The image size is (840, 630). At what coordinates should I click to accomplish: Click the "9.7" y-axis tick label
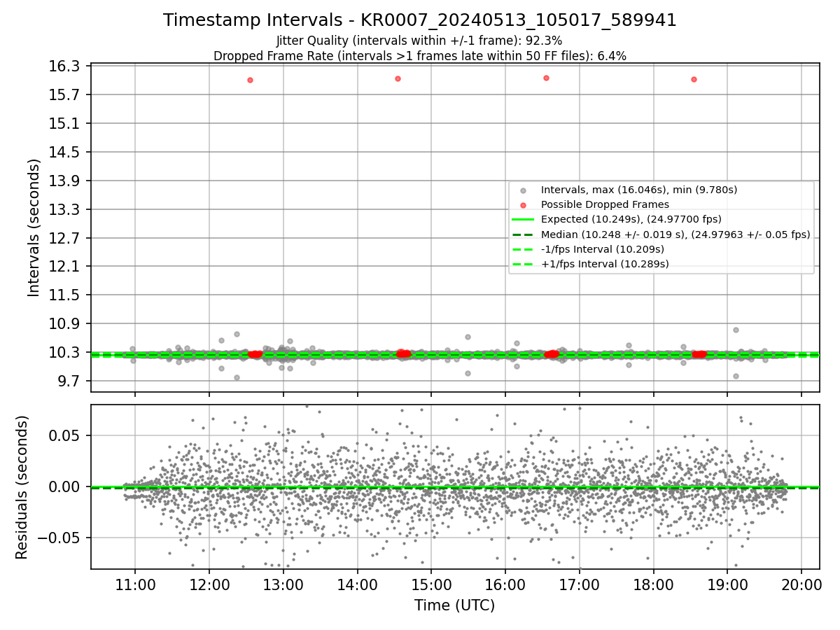tap(70, 381)
